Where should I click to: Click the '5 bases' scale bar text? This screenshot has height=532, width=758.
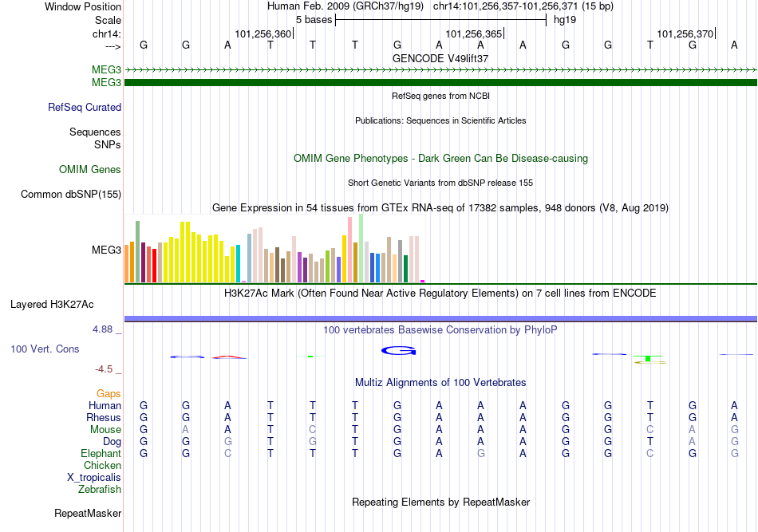coord(314,20)
